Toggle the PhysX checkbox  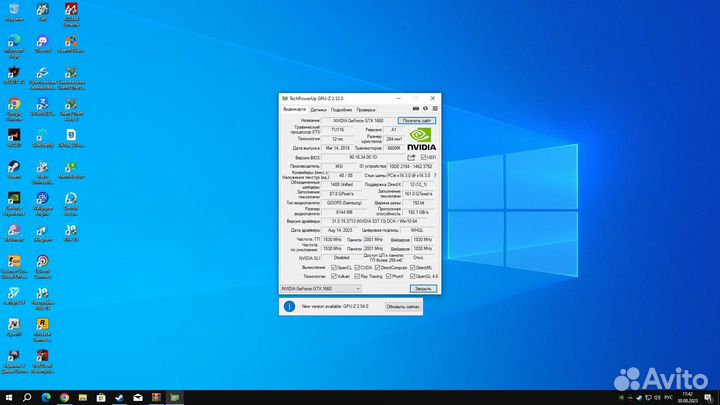click(x=389, y=276)
